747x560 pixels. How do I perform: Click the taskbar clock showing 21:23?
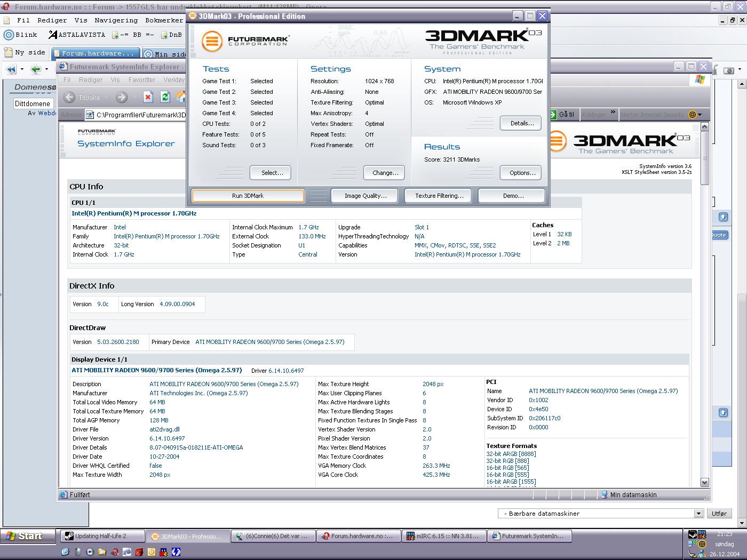click(x=725, y=534)
